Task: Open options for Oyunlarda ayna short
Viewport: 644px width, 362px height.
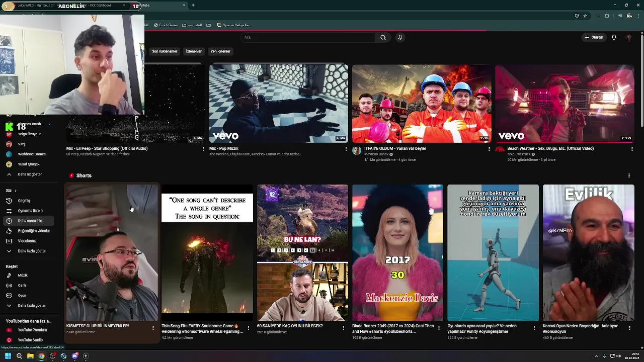Action: pyautogui.click(x=534, y=328)
